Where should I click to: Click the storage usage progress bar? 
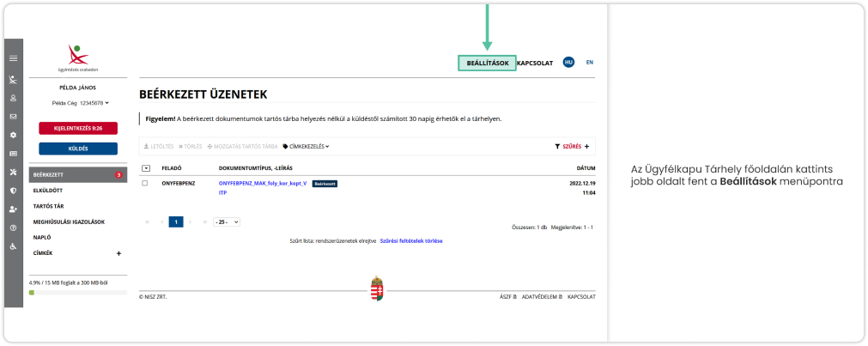point(77,292)
